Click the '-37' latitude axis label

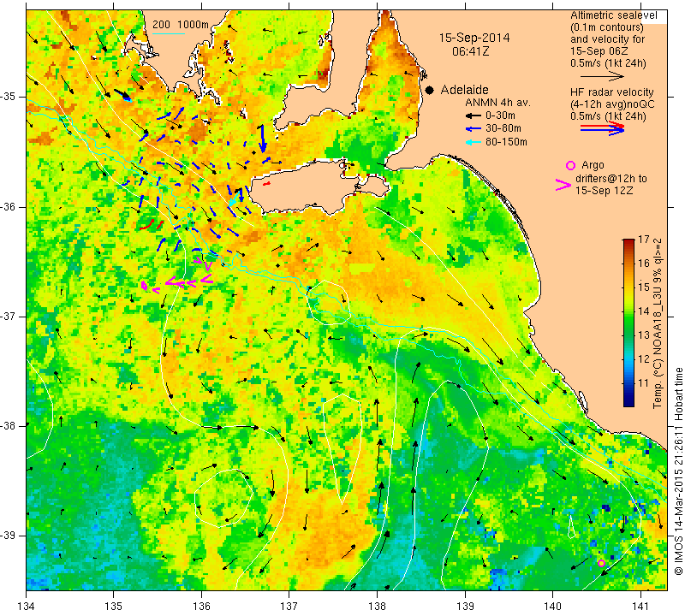9,316
